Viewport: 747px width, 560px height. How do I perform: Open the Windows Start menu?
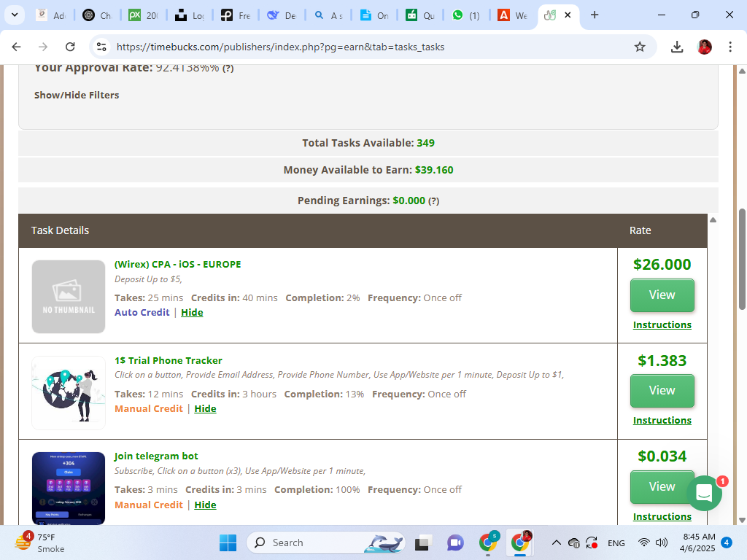[228, 542]
